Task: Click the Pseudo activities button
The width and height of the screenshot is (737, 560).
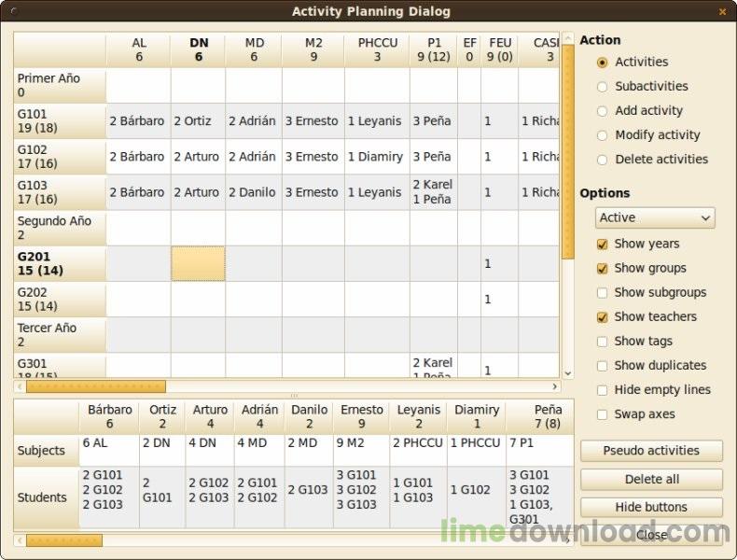Action: click(651, 451)
